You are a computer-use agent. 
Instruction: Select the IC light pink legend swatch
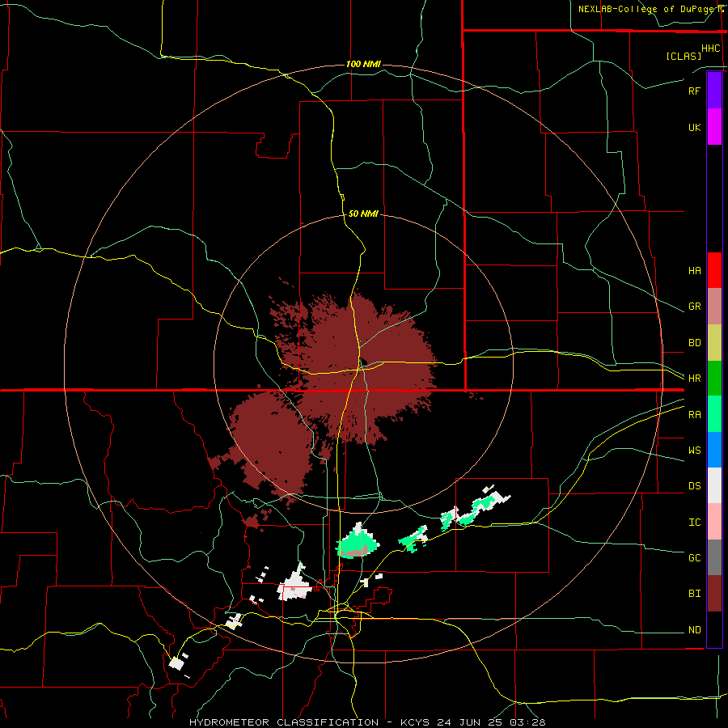point(714,522)
